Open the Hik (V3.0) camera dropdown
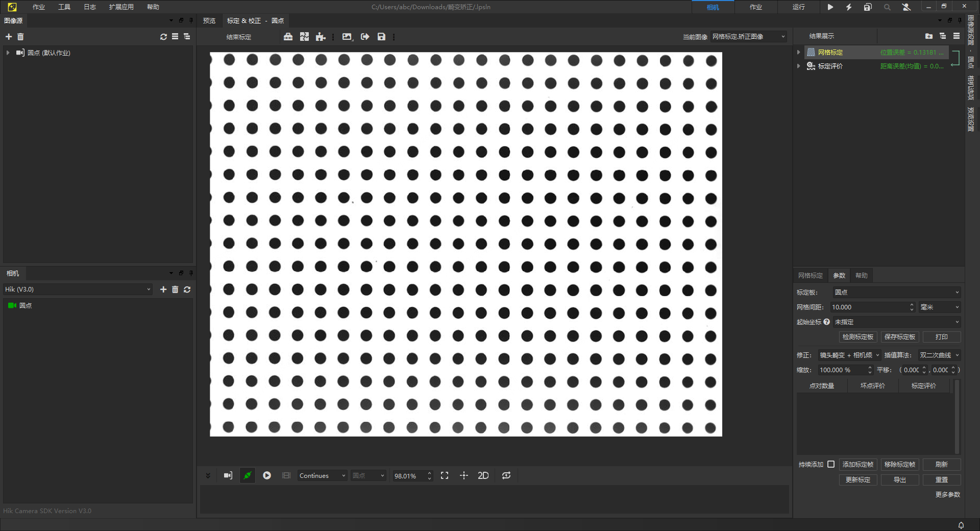980x531 pixels. [78, 289]
